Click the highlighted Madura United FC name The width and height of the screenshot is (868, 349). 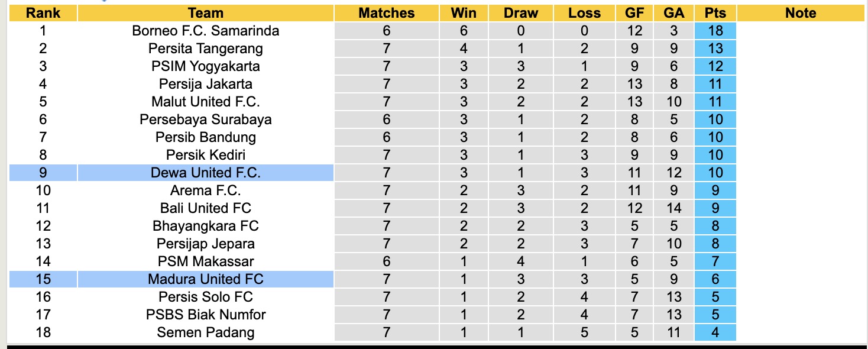205,279
